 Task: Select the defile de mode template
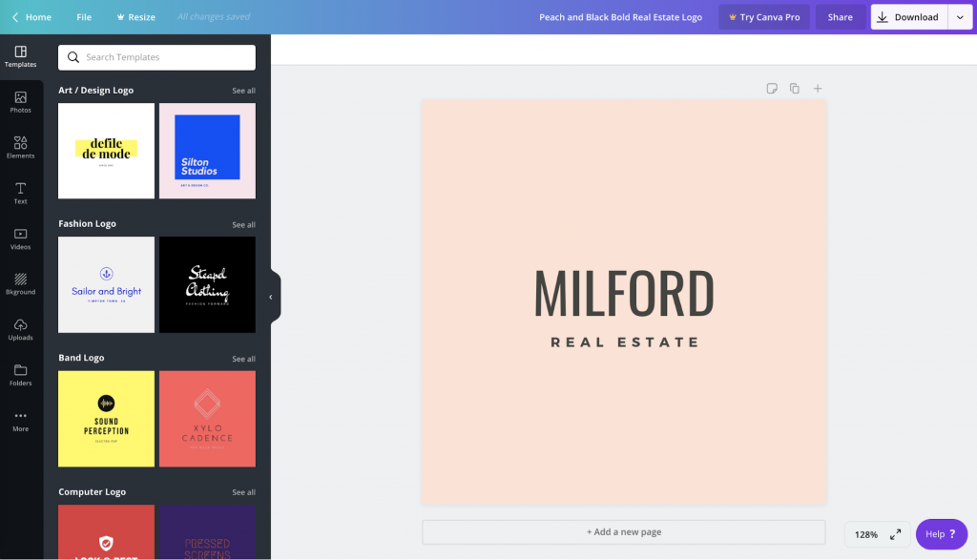(x=107, y=151)
